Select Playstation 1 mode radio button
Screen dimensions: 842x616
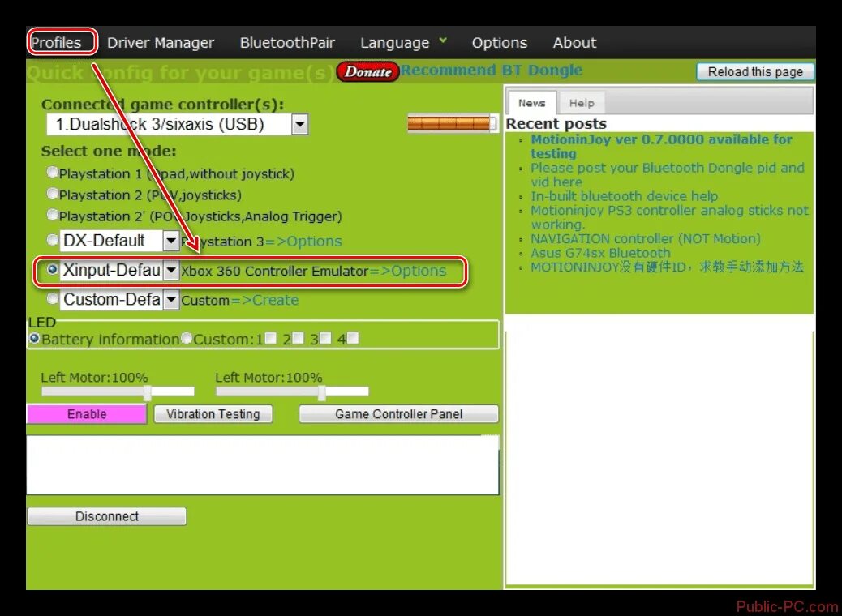tap(52, 173)
